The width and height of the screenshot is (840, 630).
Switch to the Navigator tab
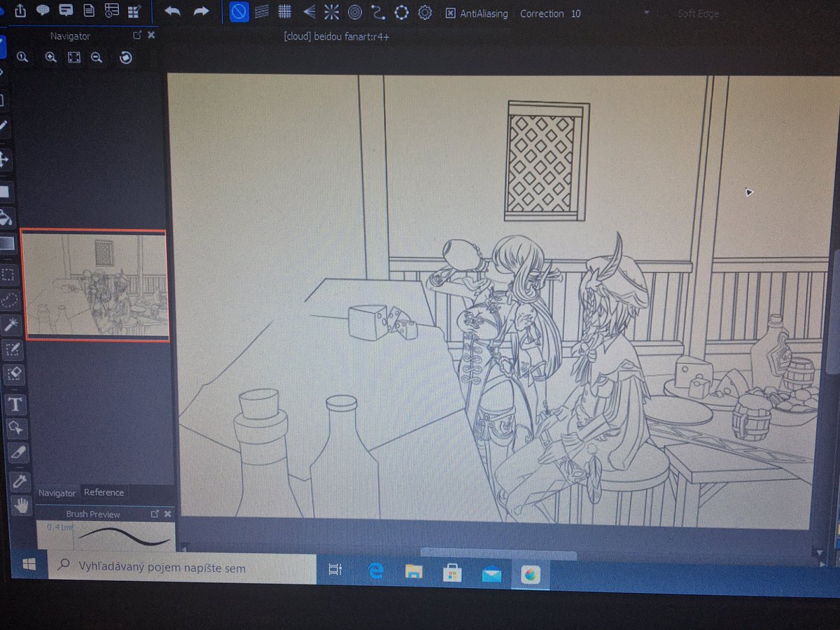pyautogui.click(x=57, y=493)
